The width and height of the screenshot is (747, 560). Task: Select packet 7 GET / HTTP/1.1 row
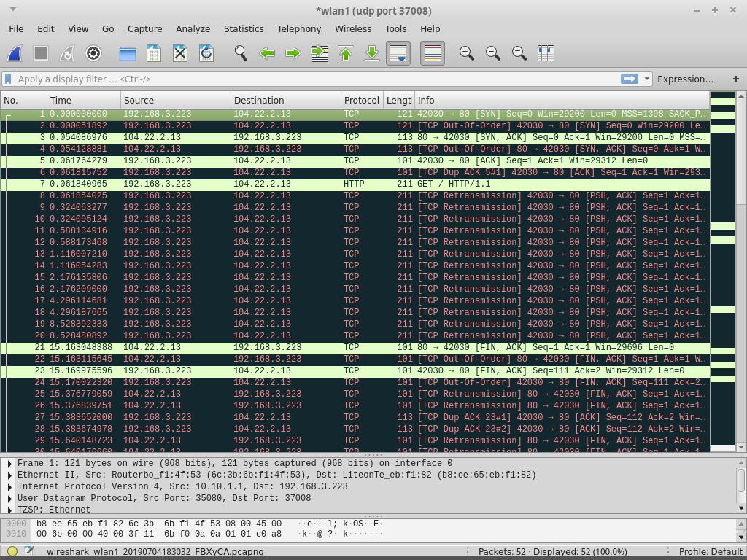click(355, 184)
